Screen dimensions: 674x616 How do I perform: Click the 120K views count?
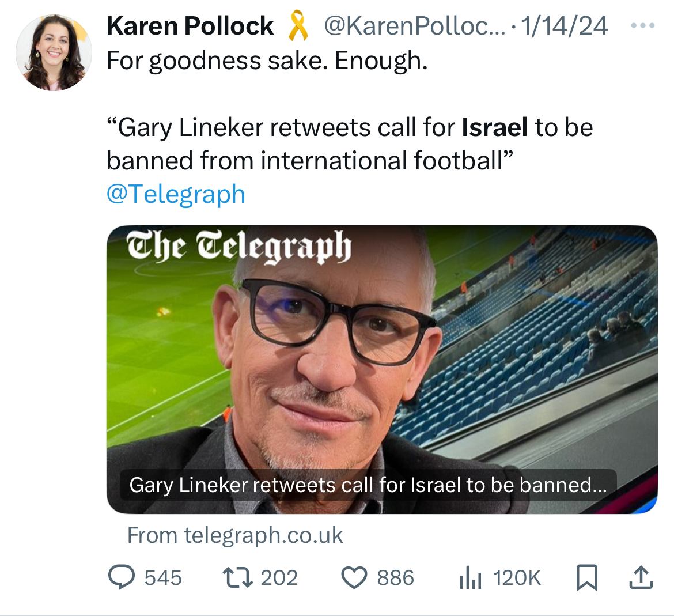517,578
